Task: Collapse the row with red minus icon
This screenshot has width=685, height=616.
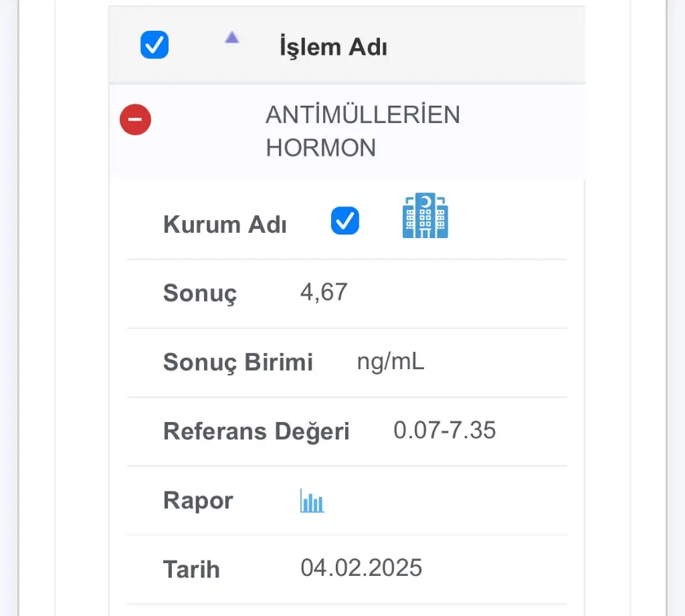Action: [x=135, y=120]
